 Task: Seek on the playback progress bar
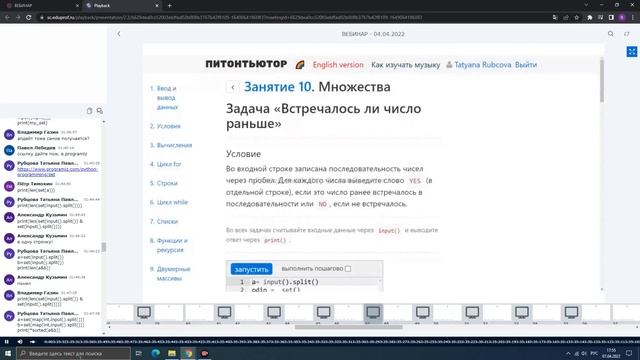click(341, 342)
